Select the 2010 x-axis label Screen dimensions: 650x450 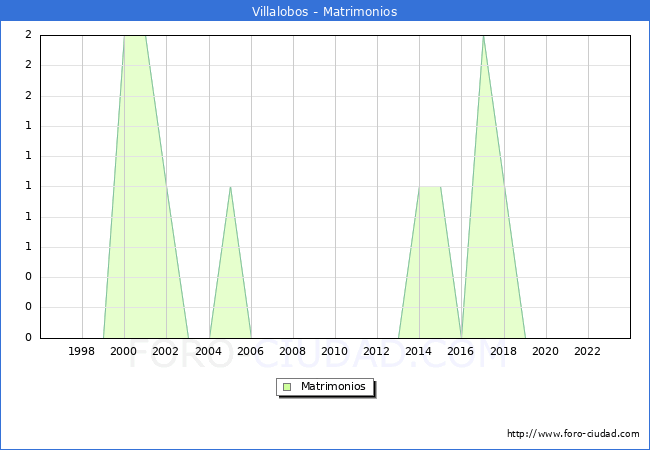335,351
